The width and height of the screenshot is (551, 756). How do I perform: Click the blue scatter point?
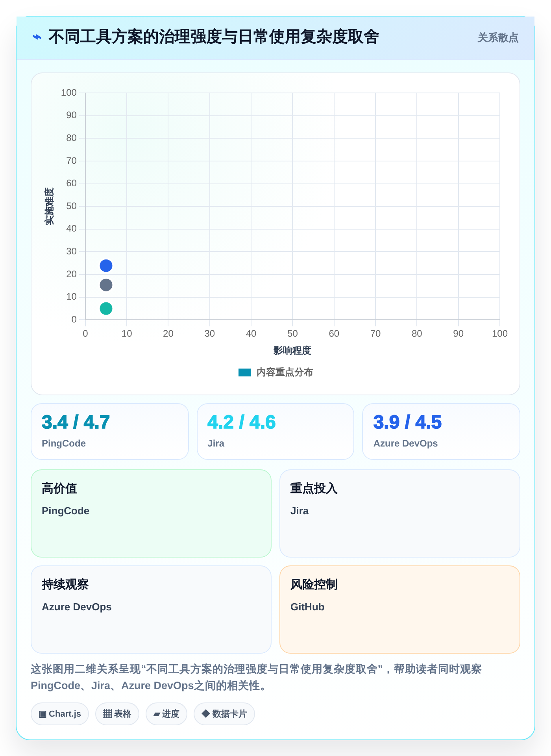tap(106, 266)
